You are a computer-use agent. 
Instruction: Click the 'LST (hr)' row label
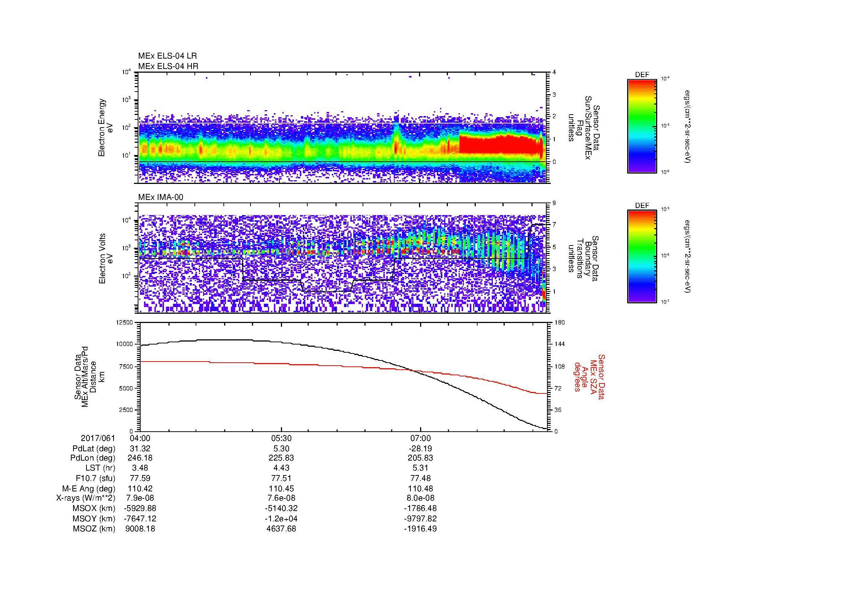pos(100,468)
